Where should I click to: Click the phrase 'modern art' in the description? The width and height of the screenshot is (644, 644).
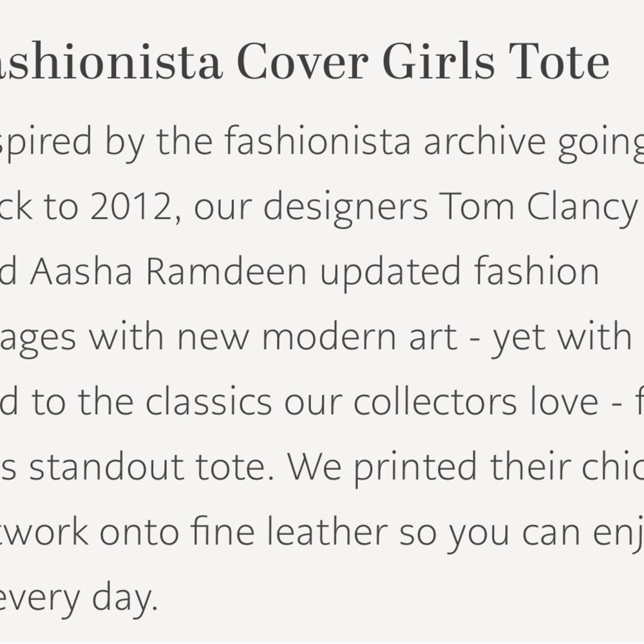pyautogui.click(x=359, y=337)
